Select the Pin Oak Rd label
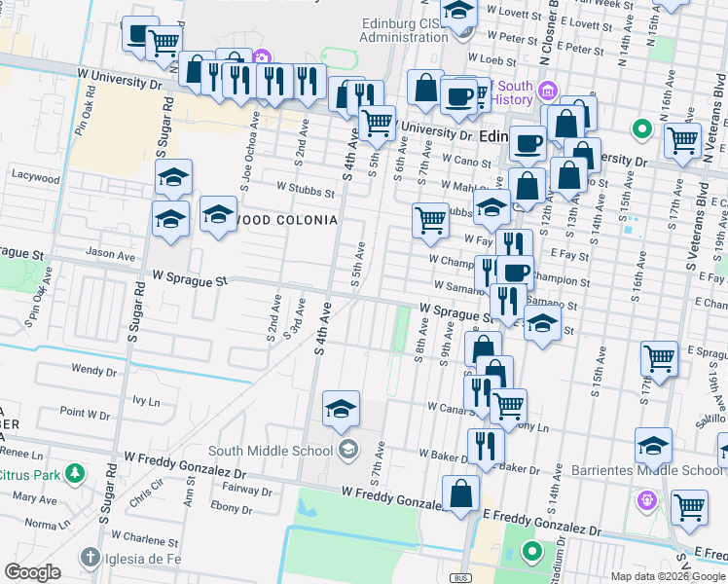The width and height of the screenshot is (728, 584). pos(85,110)
